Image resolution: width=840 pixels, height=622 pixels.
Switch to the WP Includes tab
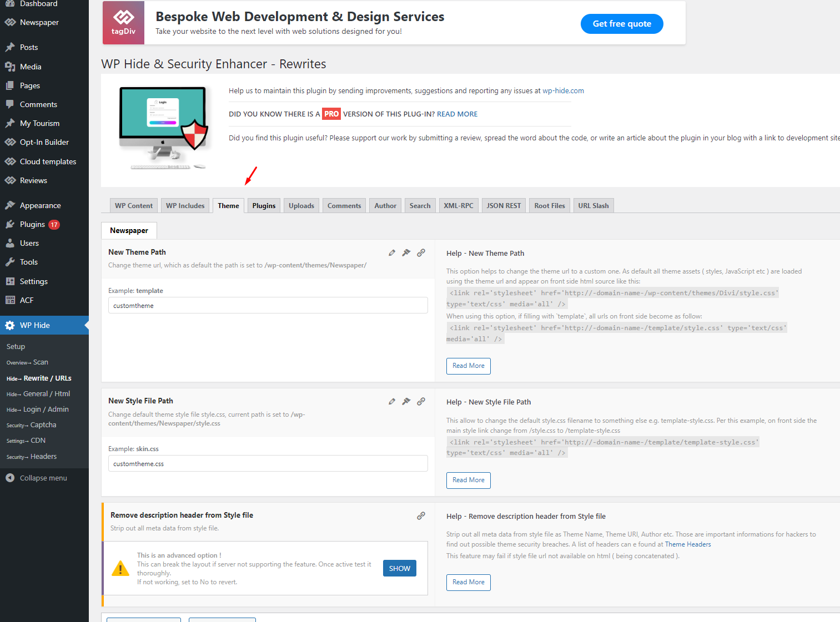click(x=185, y=205)
